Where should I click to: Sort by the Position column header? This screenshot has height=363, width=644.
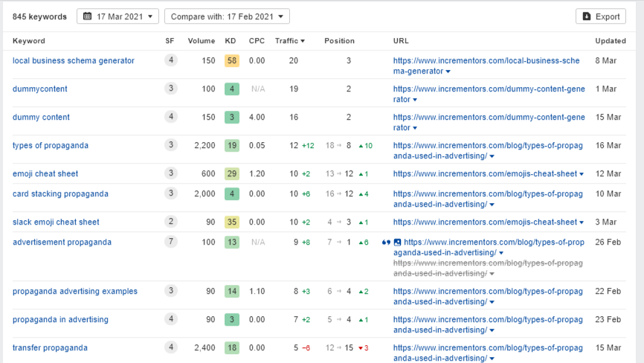pos(339,41)
